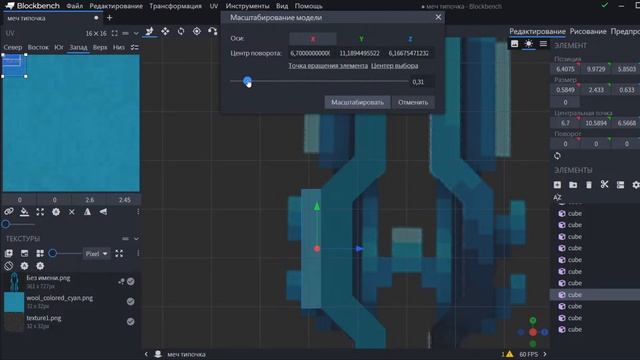Open the Трансформация menu
The height and width of the screenshot is (360, 640).
[x=175, y=6]
